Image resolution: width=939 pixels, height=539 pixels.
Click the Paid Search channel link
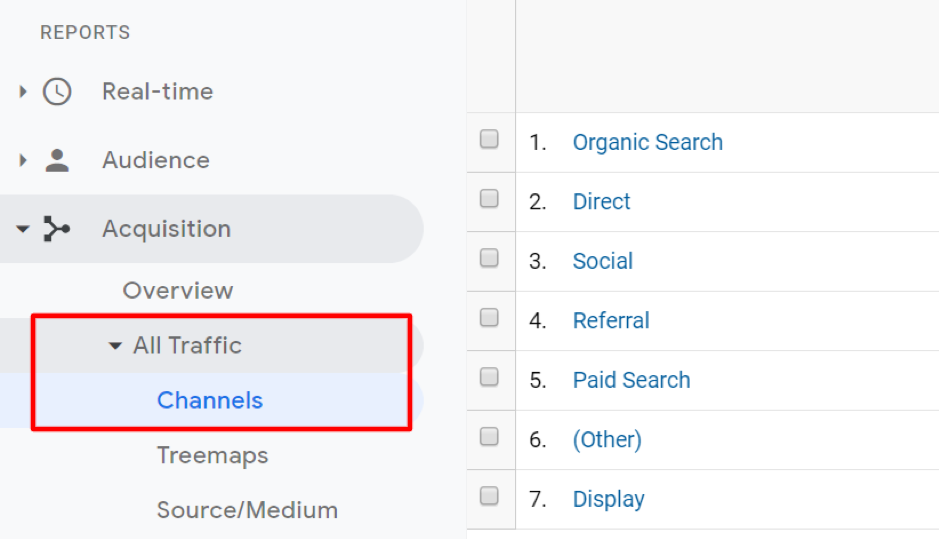(x=631, y=380)
